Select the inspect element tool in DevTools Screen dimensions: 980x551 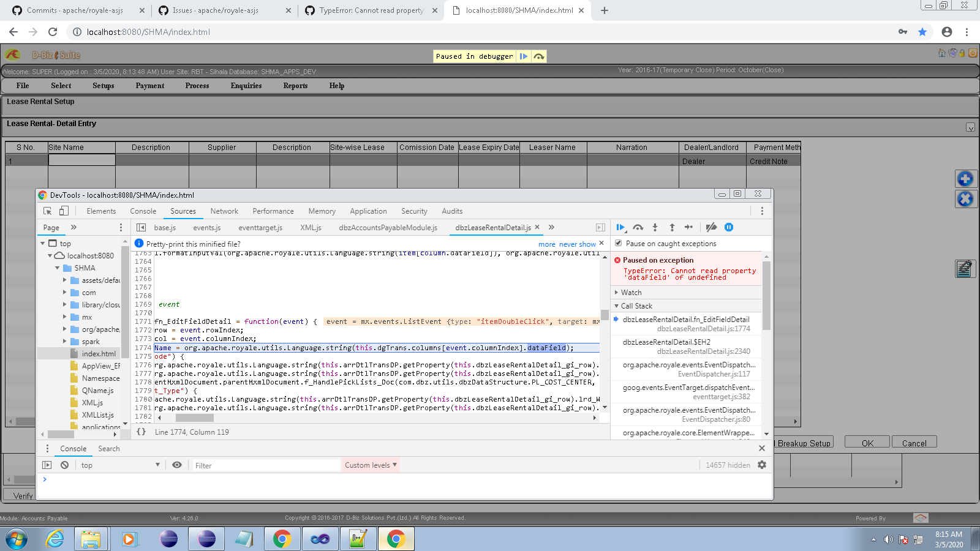(47, 211)
